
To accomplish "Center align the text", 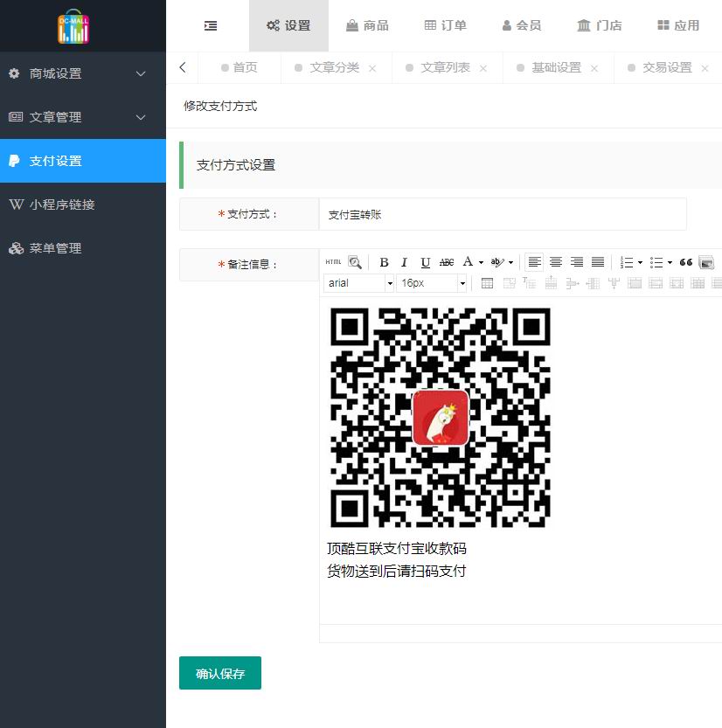I will pyautogui.click(x=556, y=262).
